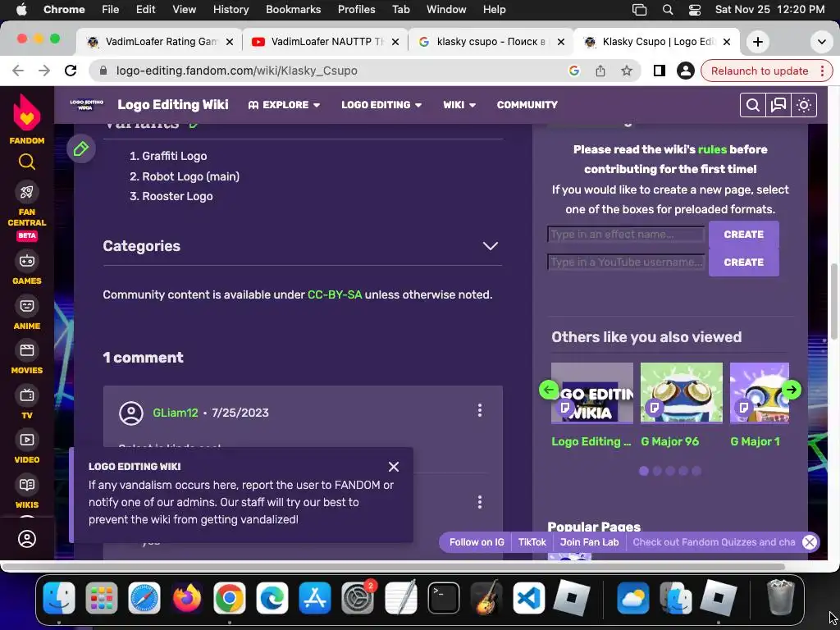Image resolution: width=840 pixels, height=630 pixels.
Task: Close the bottom Fandom promo bar
Action: 810,542
